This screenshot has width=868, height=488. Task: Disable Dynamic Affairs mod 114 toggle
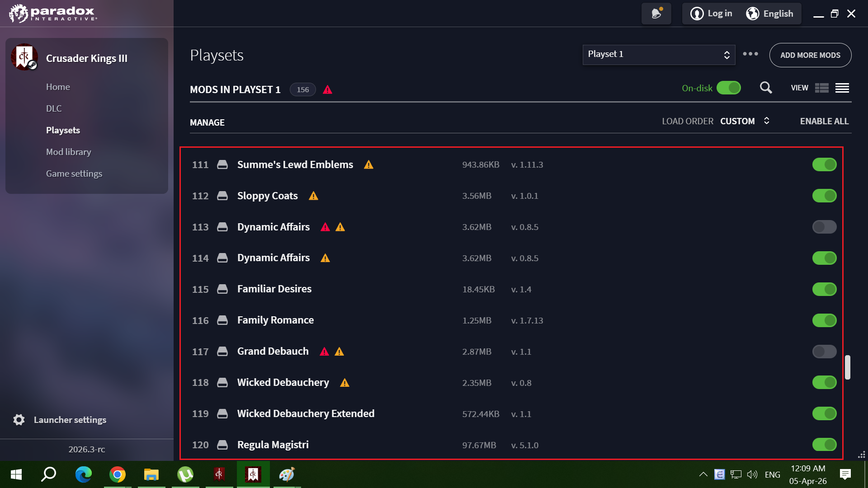point(824,258)
